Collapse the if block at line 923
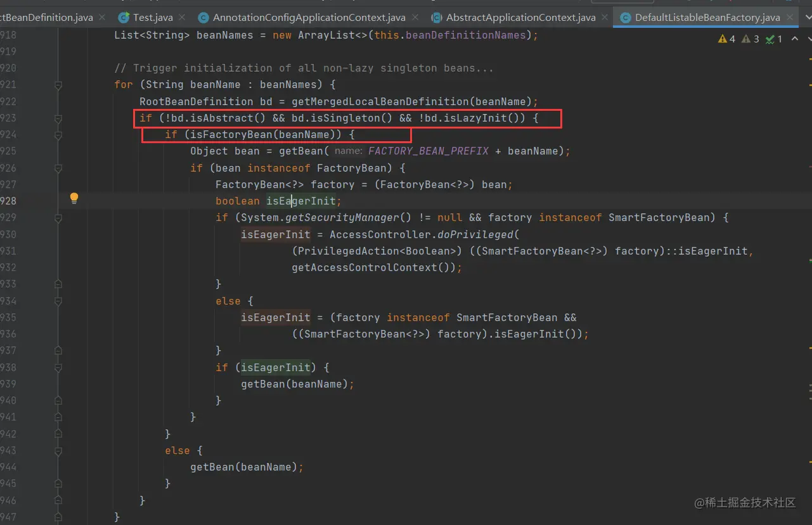This screenshot has width=812, height=525. click(x=58, y=118)
